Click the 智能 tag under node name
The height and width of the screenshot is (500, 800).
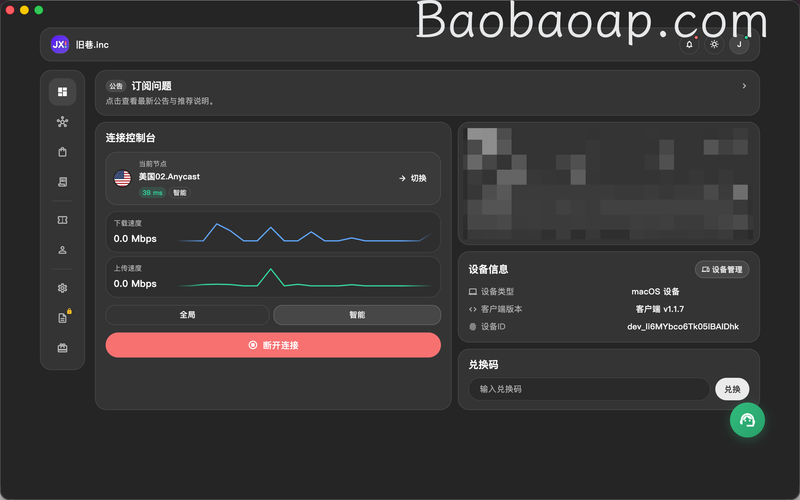coord(180,192)
